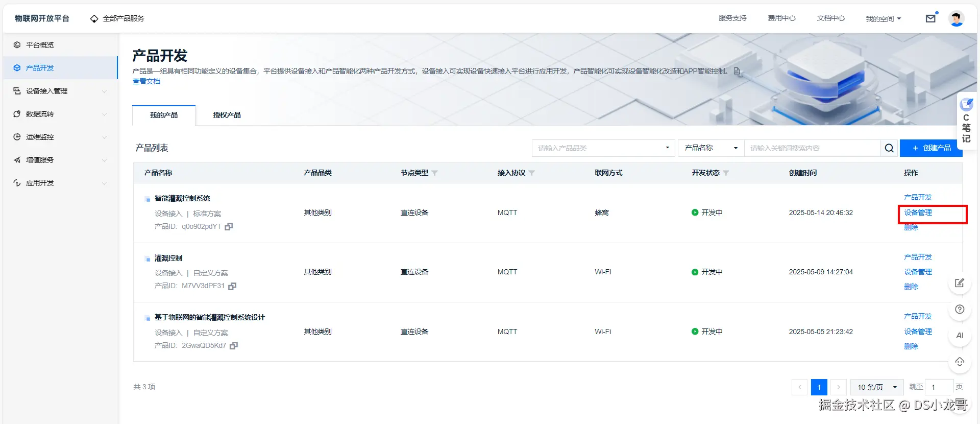
Task: Switch to 授权产品 tab
Action: click(227, 115)
